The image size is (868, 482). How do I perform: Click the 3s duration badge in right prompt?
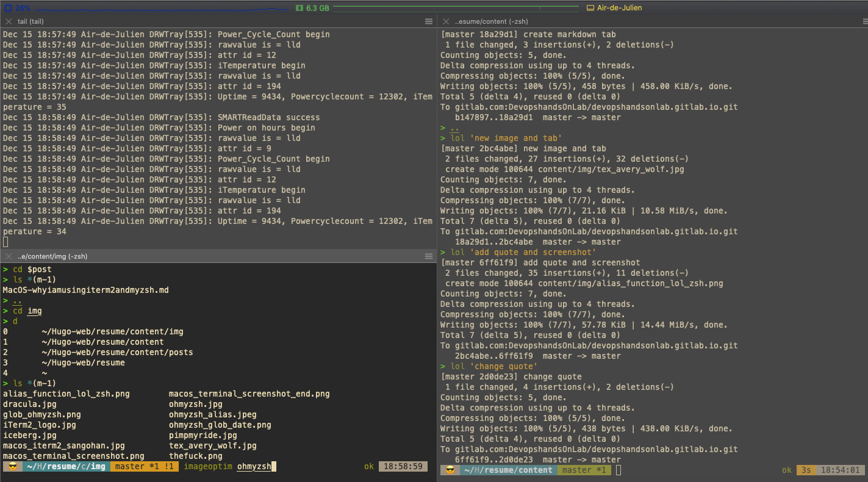click(x=806, y=470)
